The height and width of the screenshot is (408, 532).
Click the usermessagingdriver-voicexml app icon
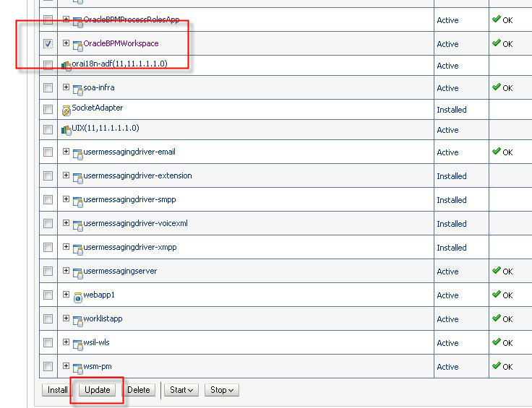[78, 226]
